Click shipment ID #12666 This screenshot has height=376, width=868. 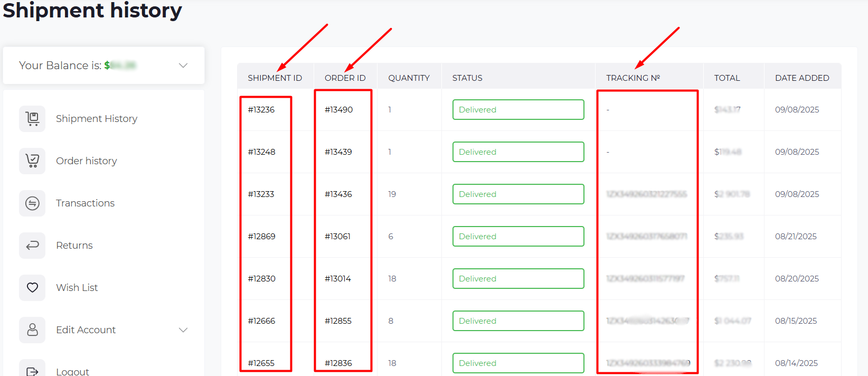(x=262, y=321)
